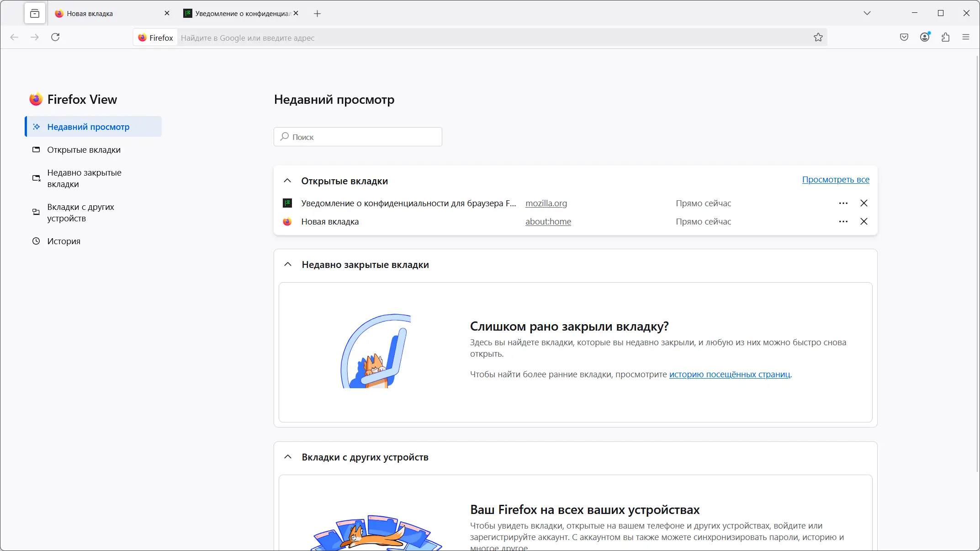Open a new tab with the plus button
980x551 pixels.
(x=317, y=13)
